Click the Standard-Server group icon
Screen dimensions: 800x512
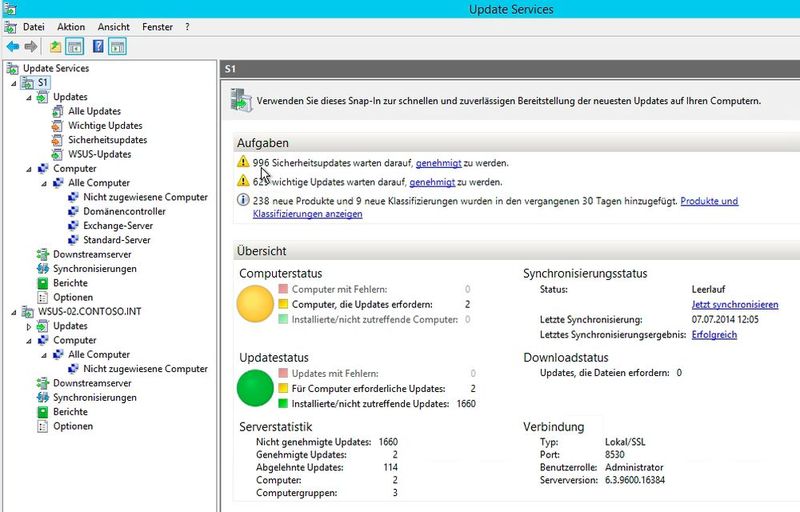[x=73, y=240]
